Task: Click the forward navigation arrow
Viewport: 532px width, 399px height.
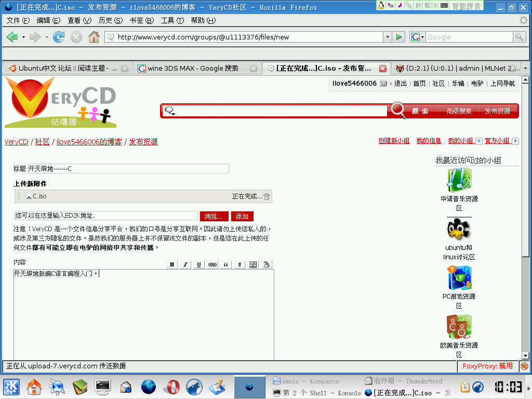Action: pyautogui.click(x=35, y=37)
